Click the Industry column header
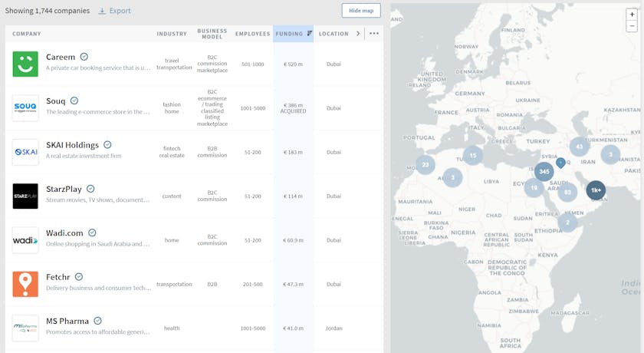Image resolution: width=644 pixels, height=353 pixels. 172,34
